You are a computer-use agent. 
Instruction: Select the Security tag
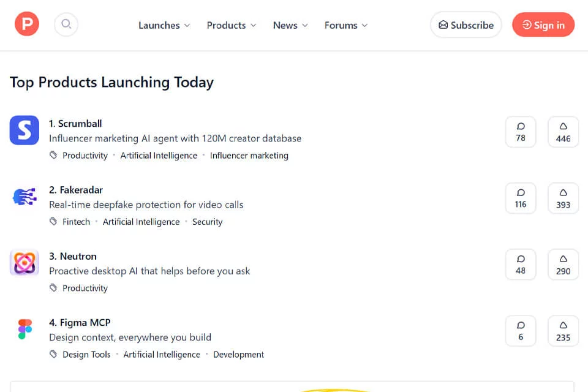point(208,222)
